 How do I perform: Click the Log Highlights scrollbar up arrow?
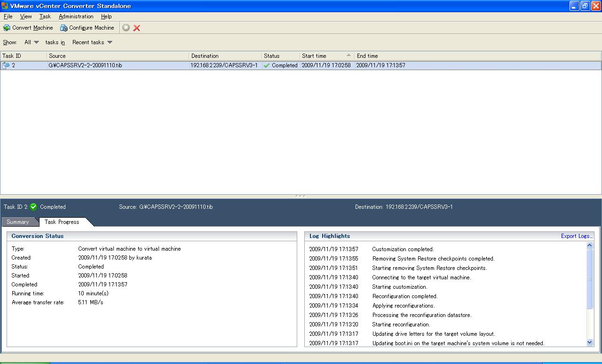[x=590, y=246]
